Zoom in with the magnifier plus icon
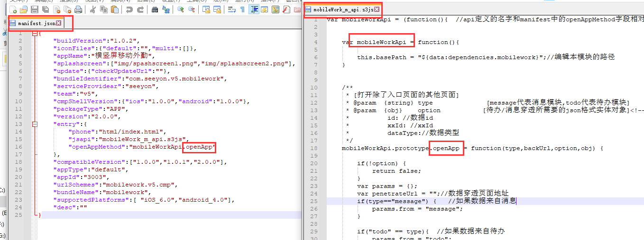This screenshot has width=644, height=240. tap(181, 9)
